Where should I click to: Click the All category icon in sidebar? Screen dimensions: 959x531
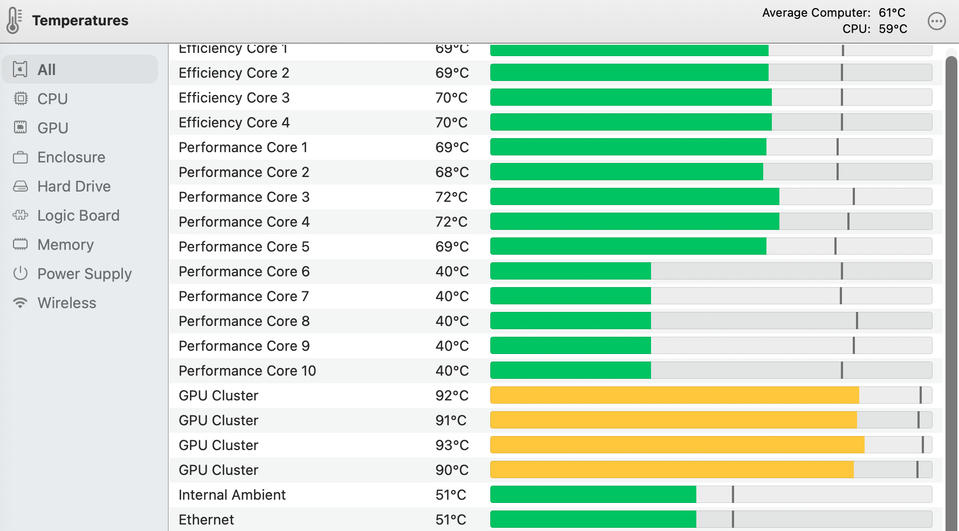[x=20, y=70]
